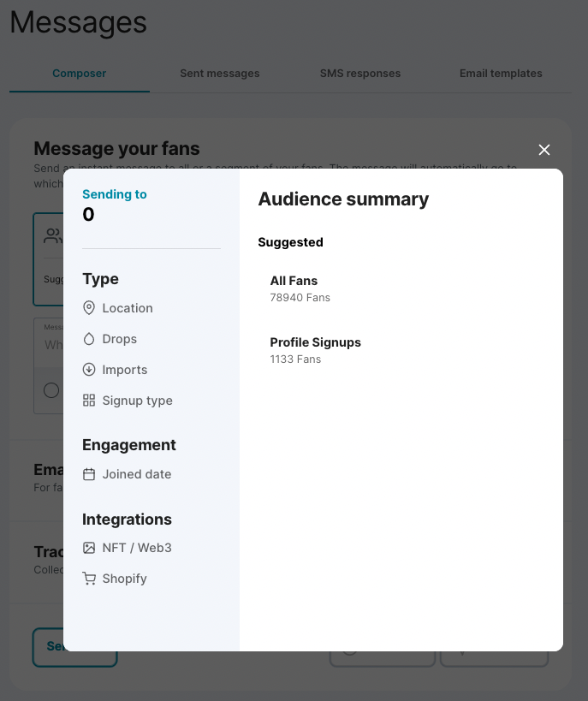Close the Audience summary dialog
The width and height of the screenshot is (588, 701).
pos(544,150)
